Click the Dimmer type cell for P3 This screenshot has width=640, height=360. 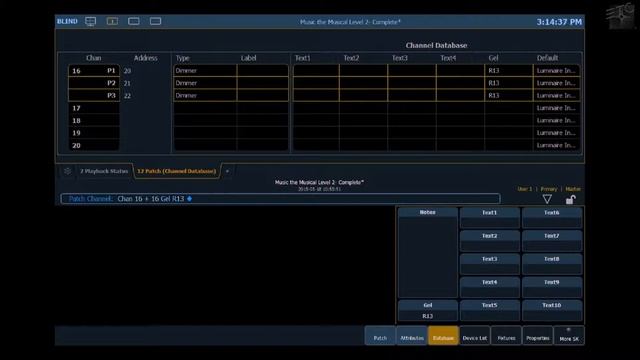click(205, 95)
